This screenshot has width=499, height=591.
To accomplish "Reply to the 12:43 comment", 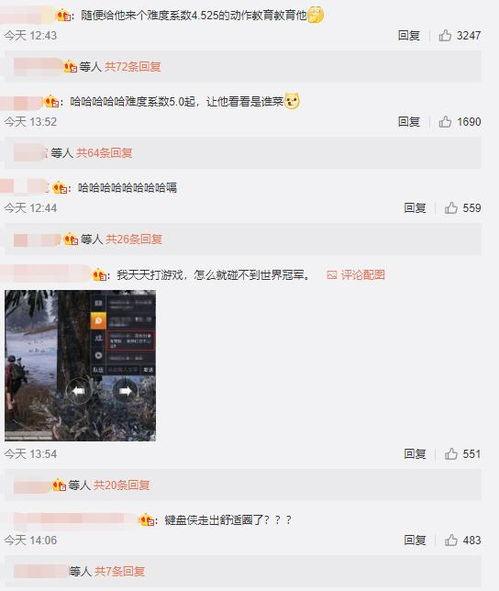I will (x=409, y=35).
